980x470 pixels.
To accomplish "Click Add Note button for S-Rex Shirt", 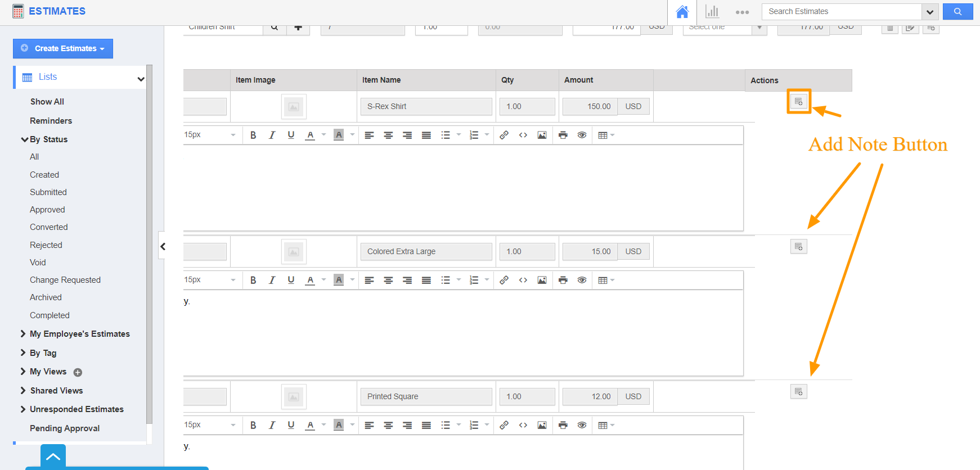I will tap(798, 102).
